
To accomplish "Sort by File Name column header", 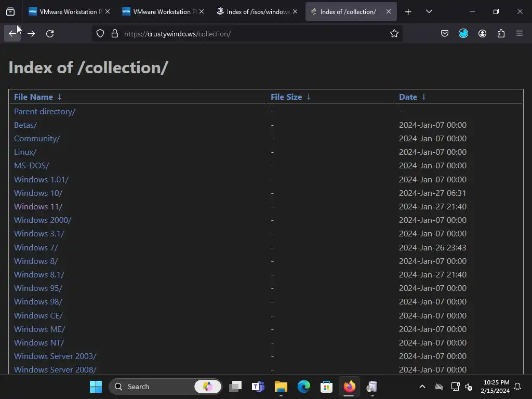I will coord(33,97).
